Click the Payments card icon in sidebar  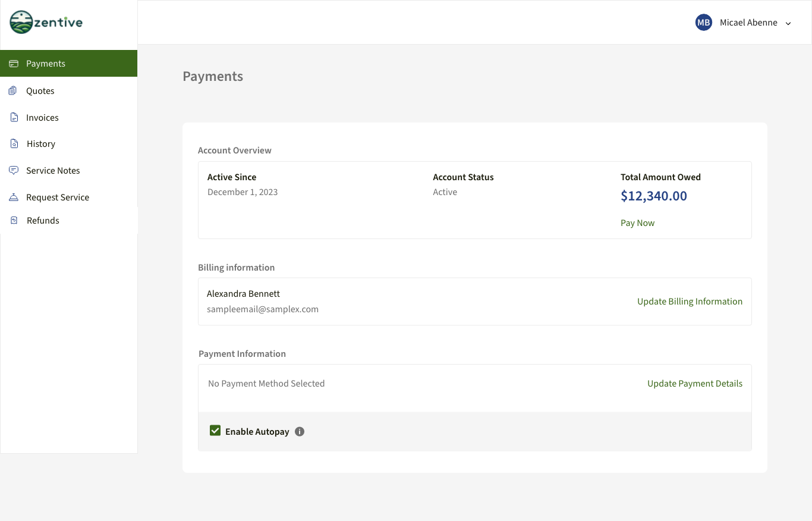[14, 64]
